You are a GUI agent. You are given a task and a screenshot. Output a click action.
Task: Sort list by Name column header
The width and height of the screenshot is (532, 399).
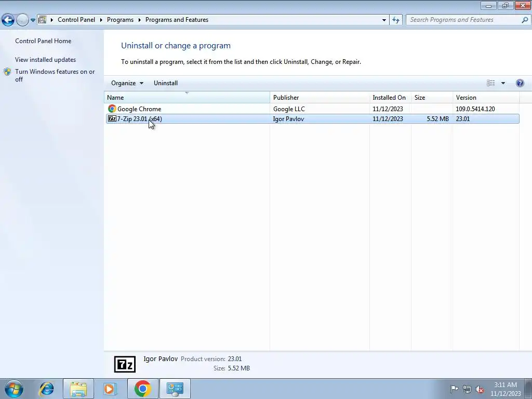click(187, 97)
